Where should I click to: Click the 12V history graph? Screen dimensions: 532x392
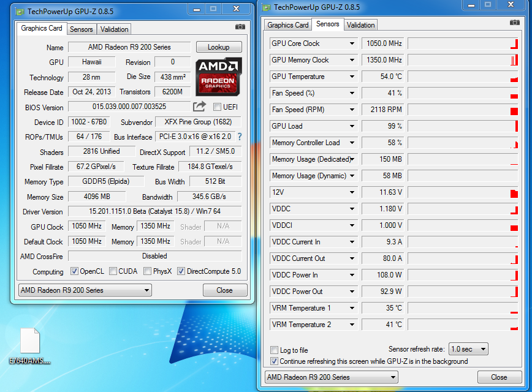tap(463, 192)
